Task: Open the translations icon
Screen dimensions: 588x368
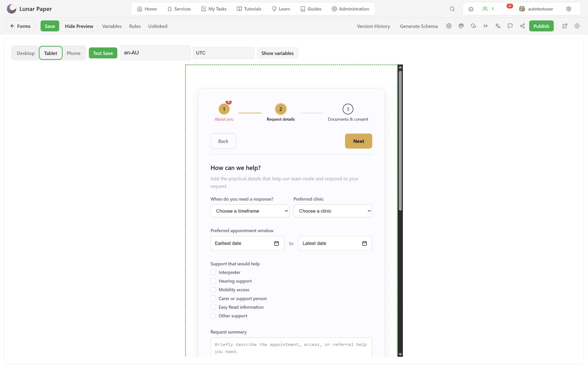Action: click(x=498, y=26)
